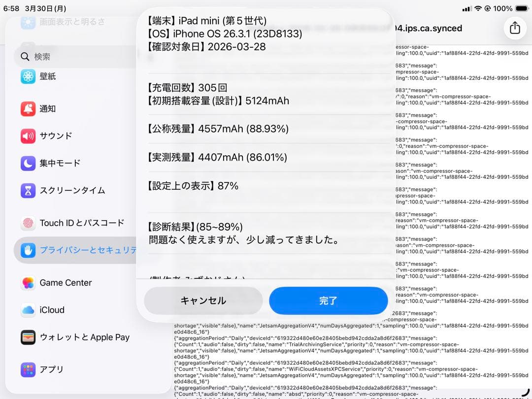Click the 100% battery percentage text
The image size is (532, 399).
tap(502, 8)
